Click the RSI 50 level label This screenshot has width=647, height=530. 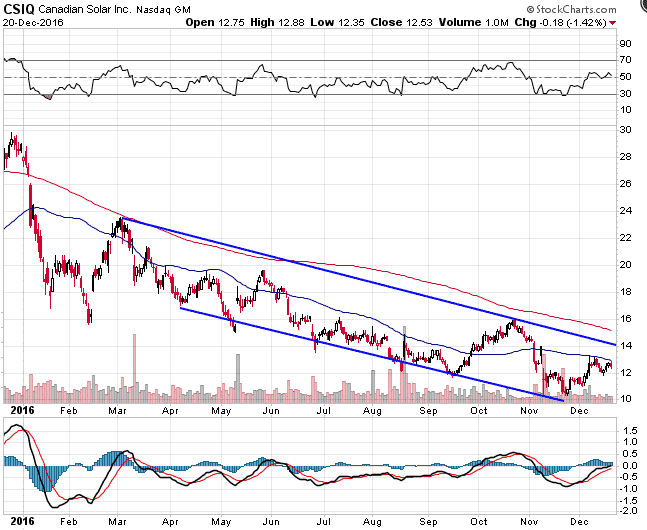(x=626, y=77)
